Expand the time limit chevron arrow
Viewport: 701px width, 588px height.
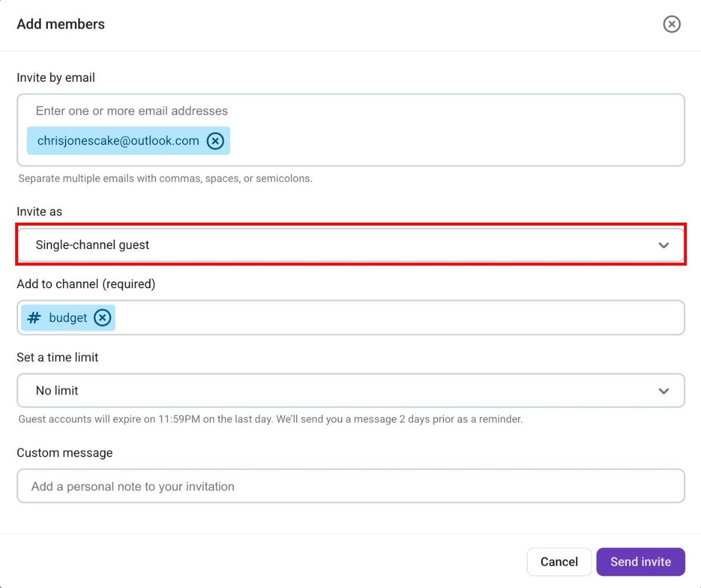(x=664, y=390)
